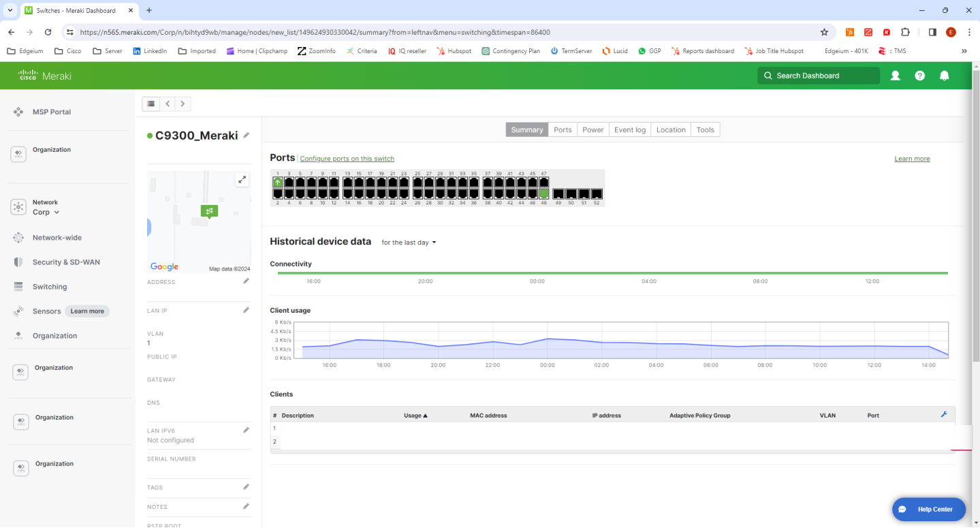
Task: Edit the ADDRESS field pencil icon
Action: [x=246, y=281]
